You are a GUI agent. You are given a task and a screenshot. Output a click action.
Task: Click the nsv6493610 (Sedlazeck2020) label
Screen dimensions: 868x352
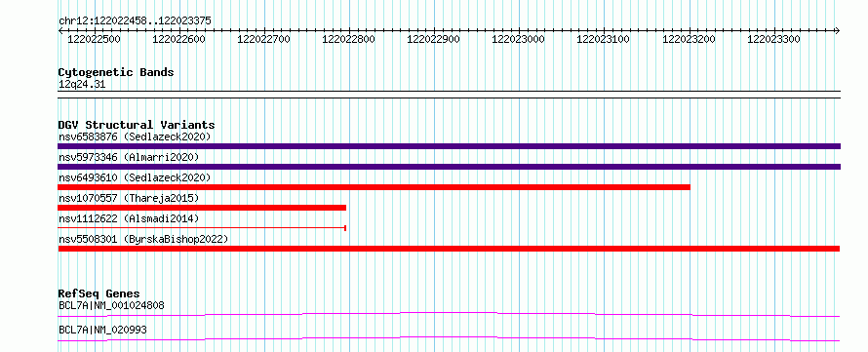[x=135, y=177]
